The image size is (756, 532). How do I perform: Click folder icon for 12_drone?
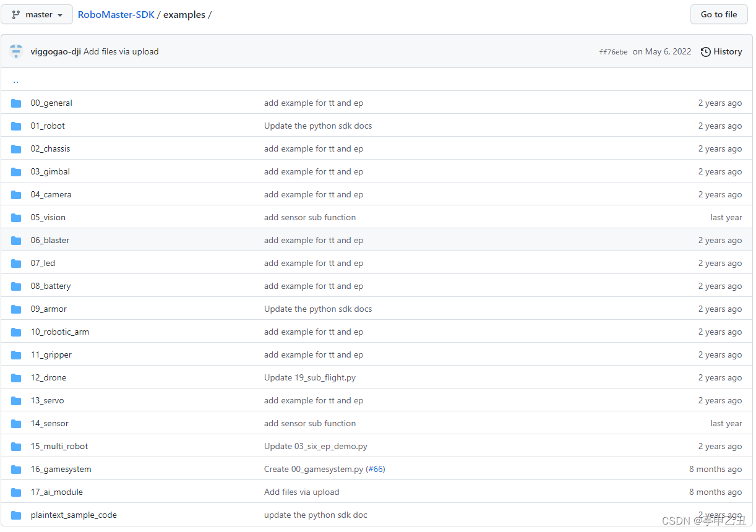point(16,378)
